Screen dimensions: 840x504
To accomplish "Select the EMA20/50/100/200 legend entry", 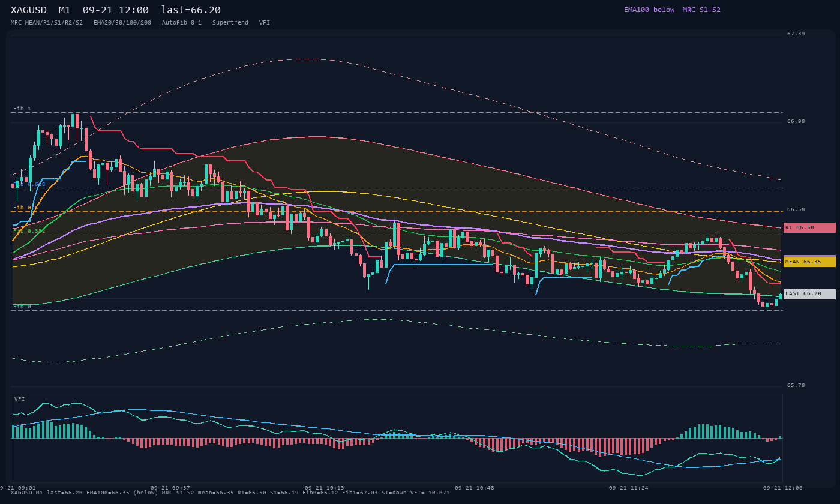I will [x=122, y=23].
